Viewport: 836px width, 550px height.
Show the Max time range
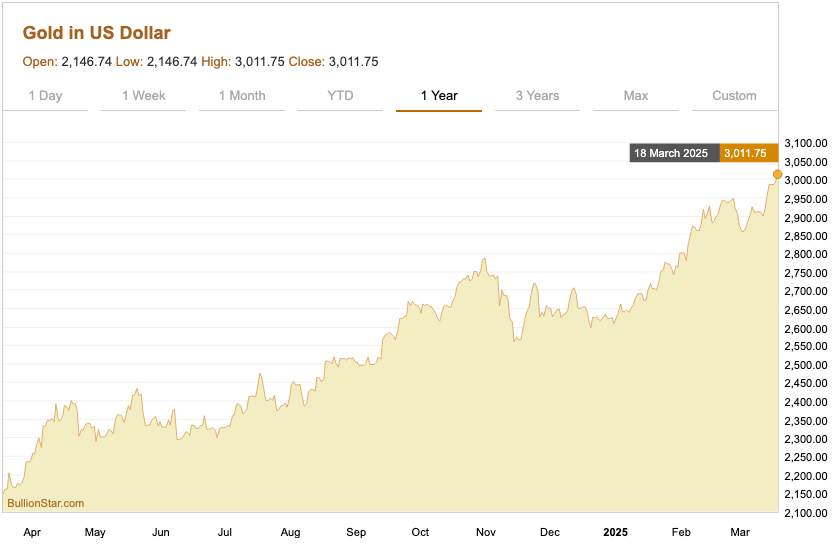click(x=636, y=96)
